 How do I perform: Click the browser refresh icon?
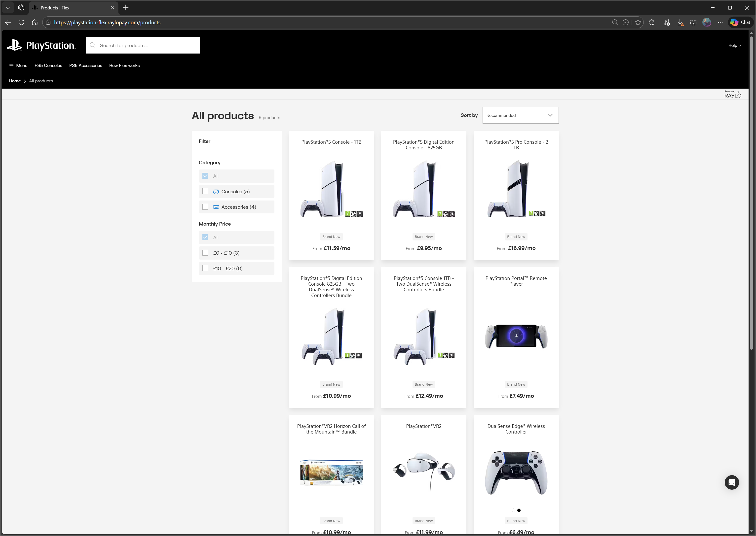pos(21,22)
